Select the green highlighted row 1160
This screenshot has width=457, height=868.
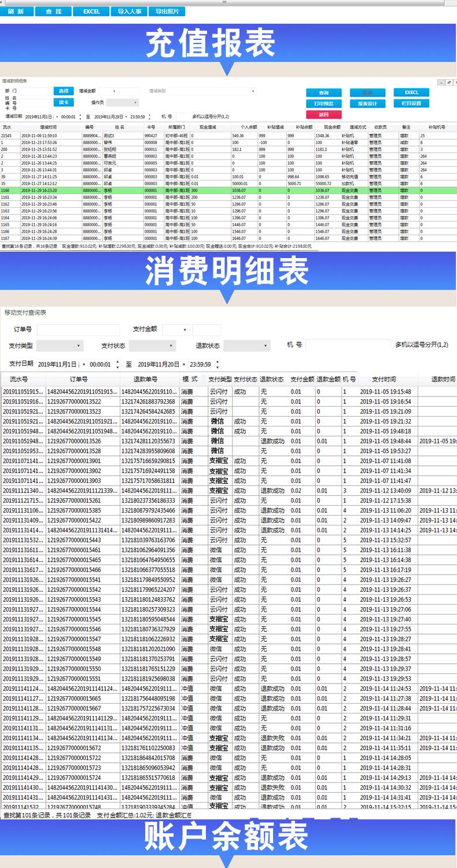228,190
